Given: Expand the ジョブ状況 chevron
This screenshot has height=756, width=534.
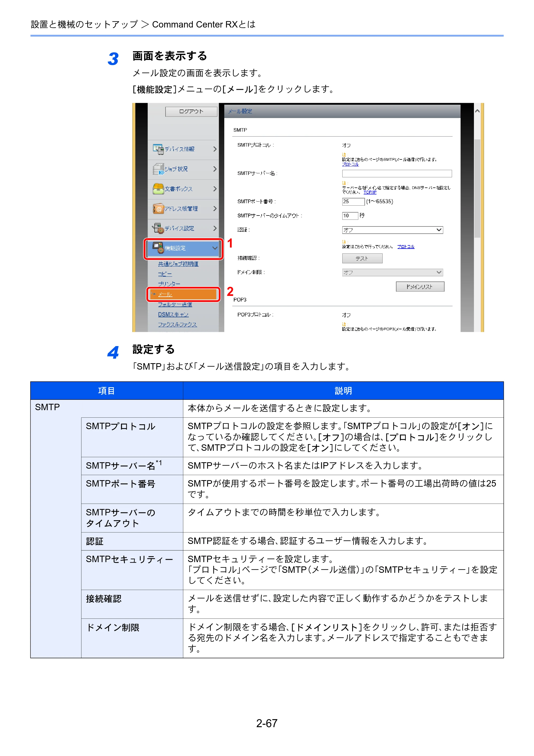Looking at the screenshot, I should [215, 169].
